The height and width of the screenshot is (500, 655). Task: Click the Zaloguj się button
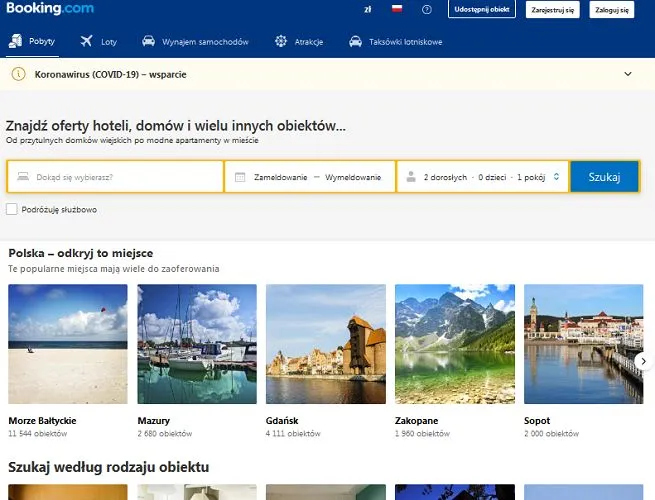(x=612, y=10)
